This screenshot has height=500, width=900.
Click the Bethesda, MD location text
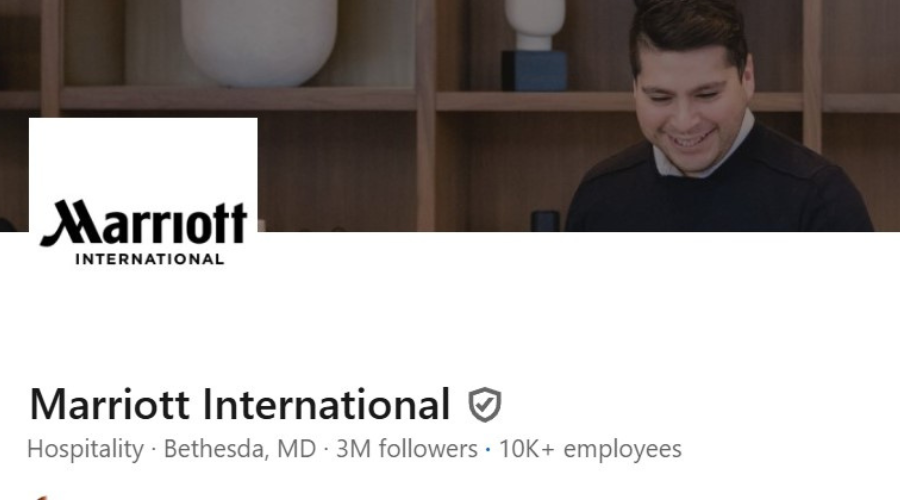239,449
